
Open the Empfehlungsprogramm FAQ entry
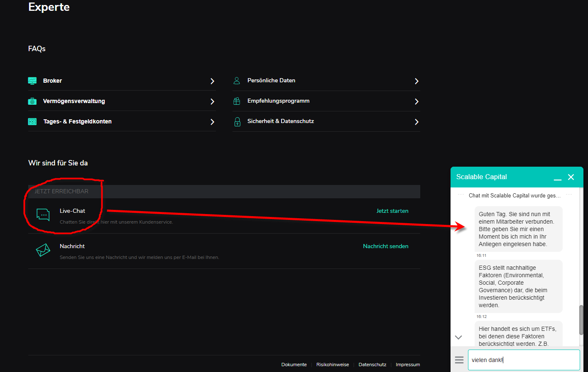326,101
